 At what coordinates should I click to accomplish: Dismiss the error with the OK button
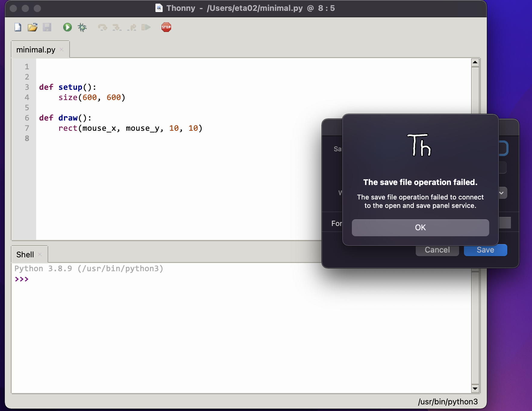[420, 227]
